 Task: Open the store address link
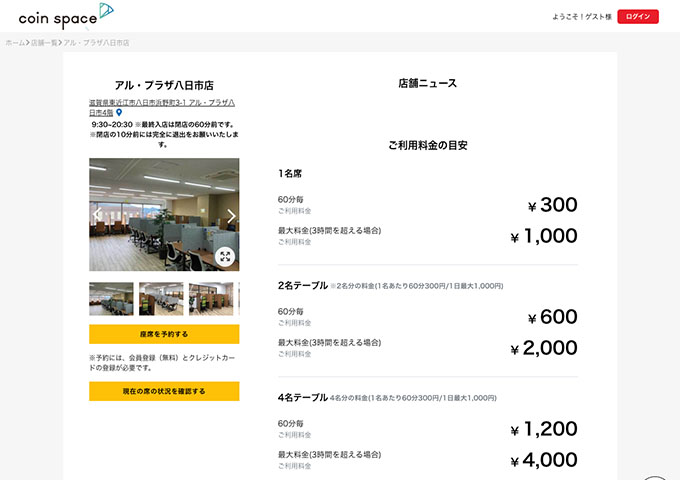click(x=162, y=108)
